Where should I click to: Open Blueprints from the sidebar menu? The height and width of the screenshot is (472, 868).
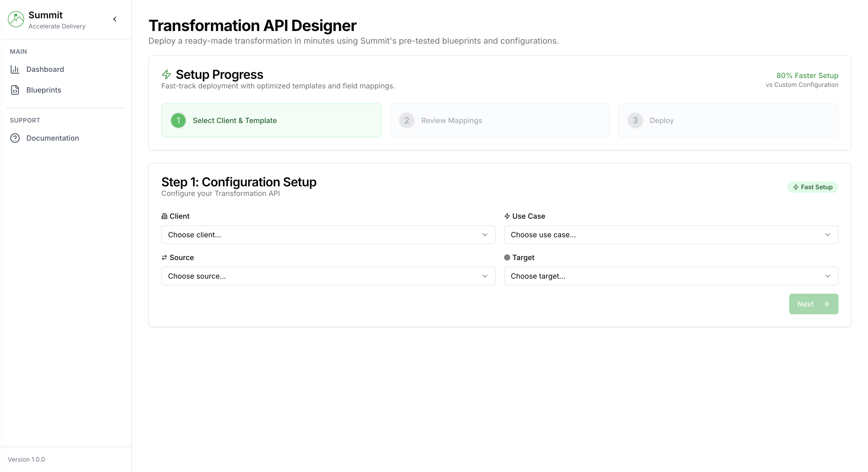click(44, 90)
